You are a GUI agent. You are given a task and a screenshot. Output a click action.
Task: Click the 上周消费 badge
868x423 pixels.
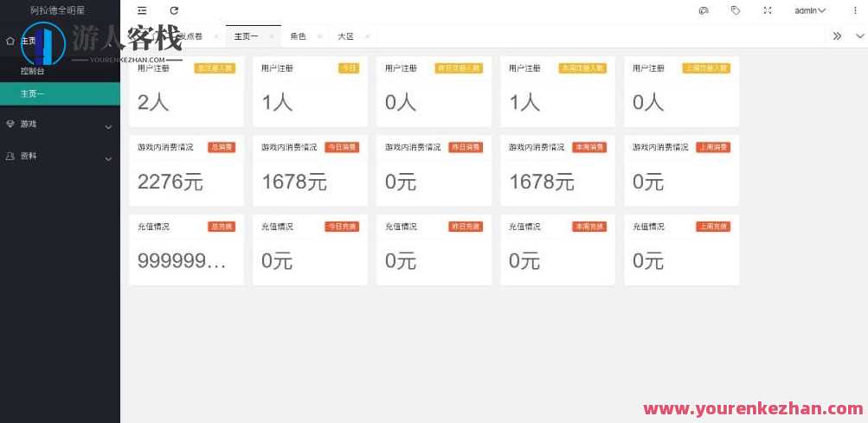[x=714, y=147]
